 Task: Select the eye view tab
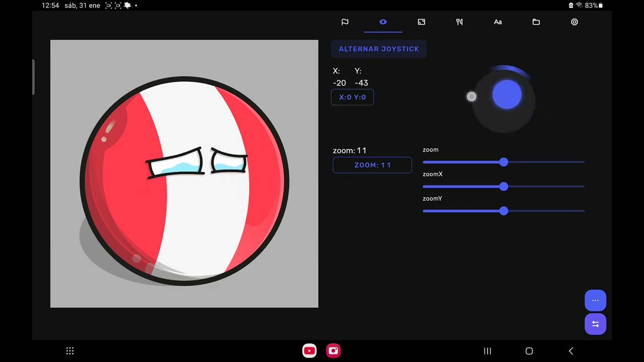pos(383,22)
